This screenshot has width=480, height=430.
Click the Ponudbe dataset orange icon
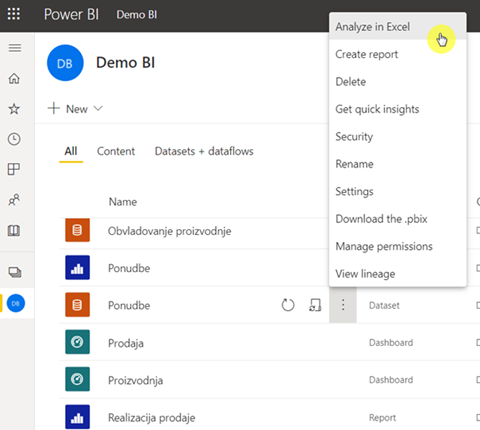pyautogui.click(x=77, y=305)
